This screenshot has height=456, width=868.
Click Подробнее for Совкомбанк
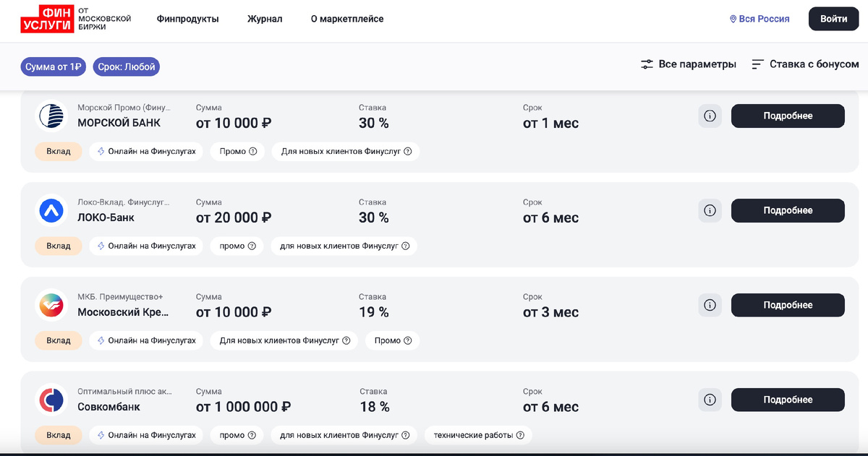788,400
